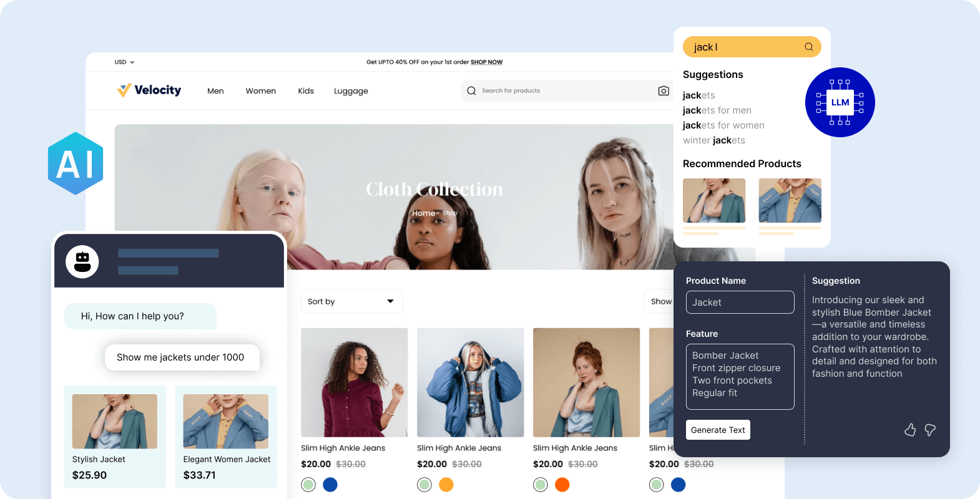Viewport: 980px width, 499px height.
Task: Click the Velocity logo
Action: click(149, 90)
